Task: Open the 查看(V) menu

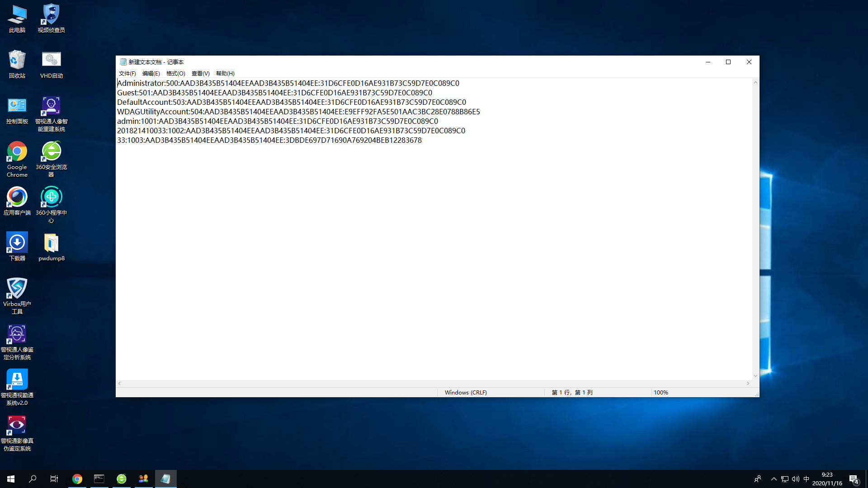Action: (x=200, y=74)
